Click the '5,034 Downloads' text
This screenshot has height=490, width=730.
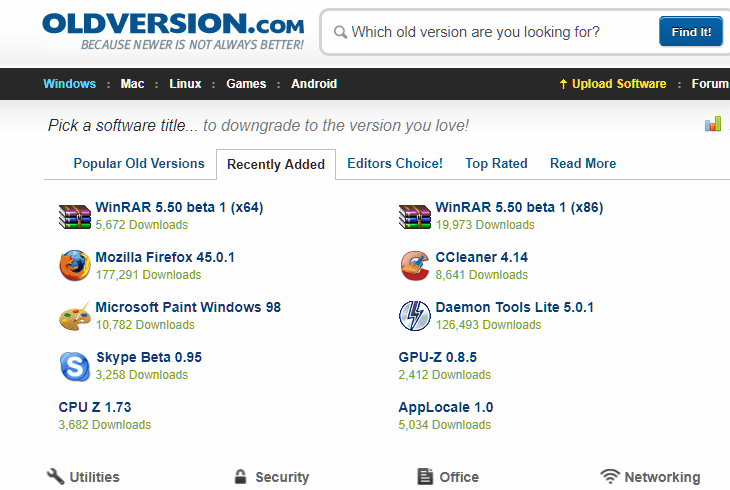pos(445,425)
